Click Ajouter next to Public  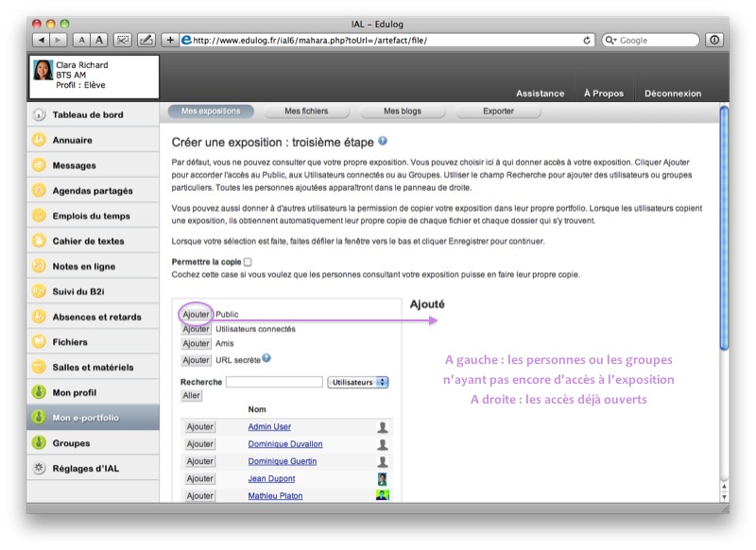196,314
